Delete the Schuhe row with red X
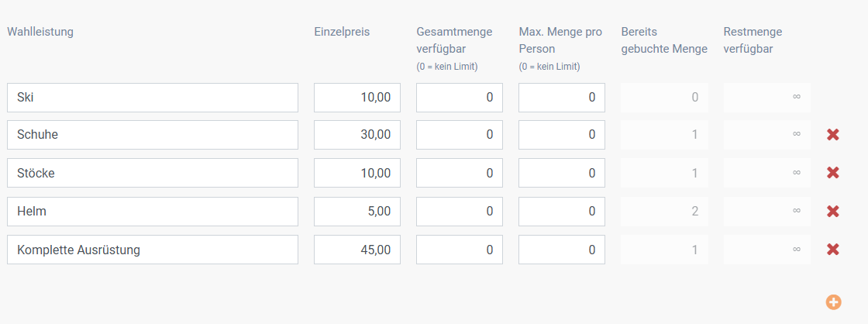The width and height of the screenshot is (868, 324). 832,135
